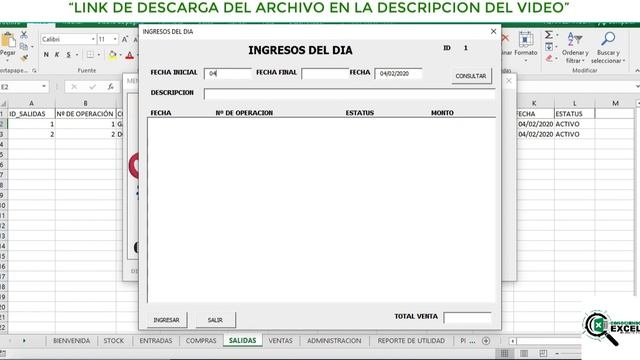The width and height of the screenshot is (640, 360).
Task: Open underline style dropdown arrow
Action: coord(76,55)
